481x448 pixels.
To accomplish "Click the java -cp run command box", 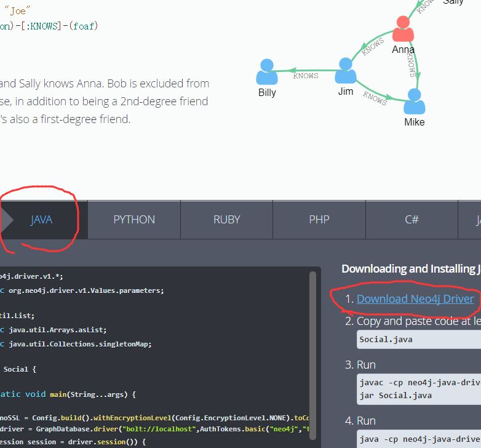I will click(419, 439).
